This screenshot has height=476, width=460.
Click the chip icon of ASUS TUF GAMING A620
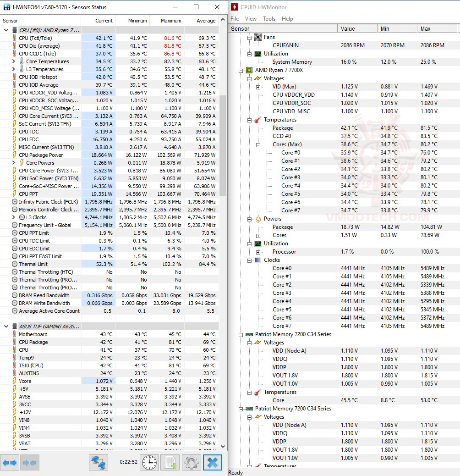point(14,327)
